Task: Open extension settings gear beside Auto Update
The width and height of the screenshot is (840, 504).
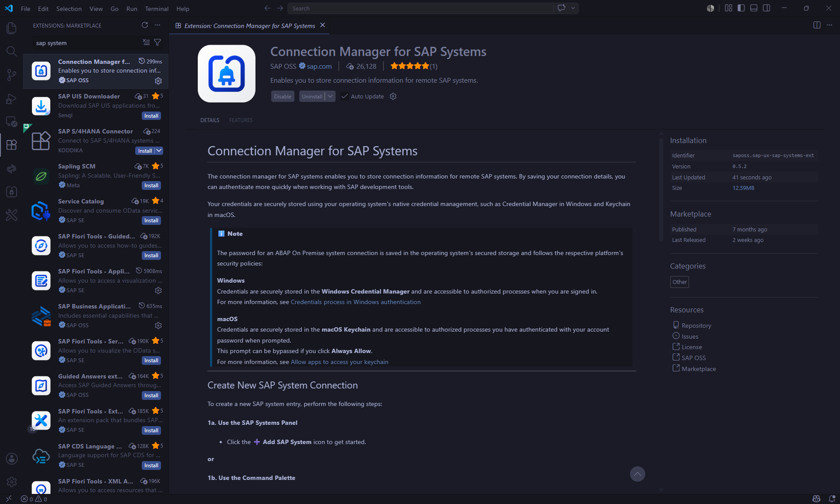Action: pos(393,96)
